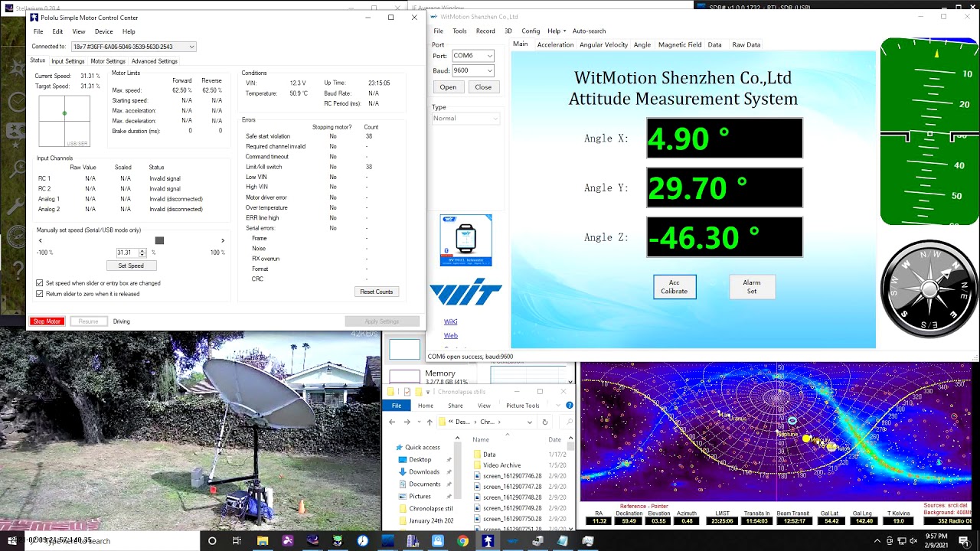Open Google Chrome from the taskbar
Screen dimensions: 980x551
point(462,540)
